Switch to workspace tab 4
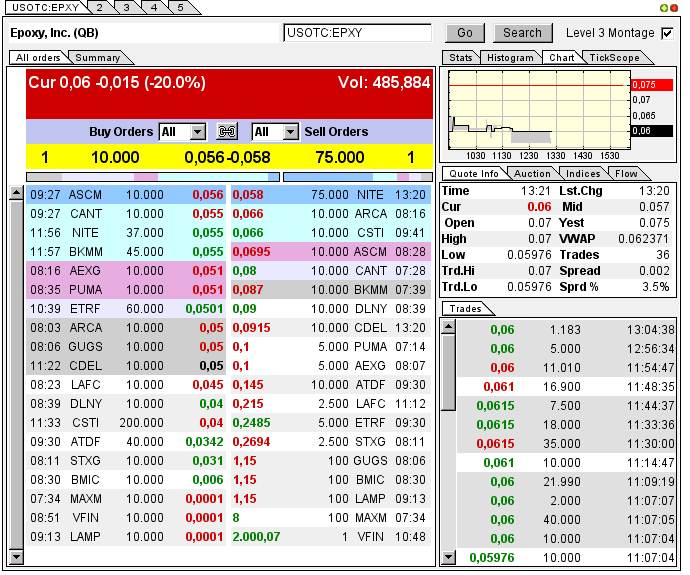This screenshot has width=690, height=575. 154,7
